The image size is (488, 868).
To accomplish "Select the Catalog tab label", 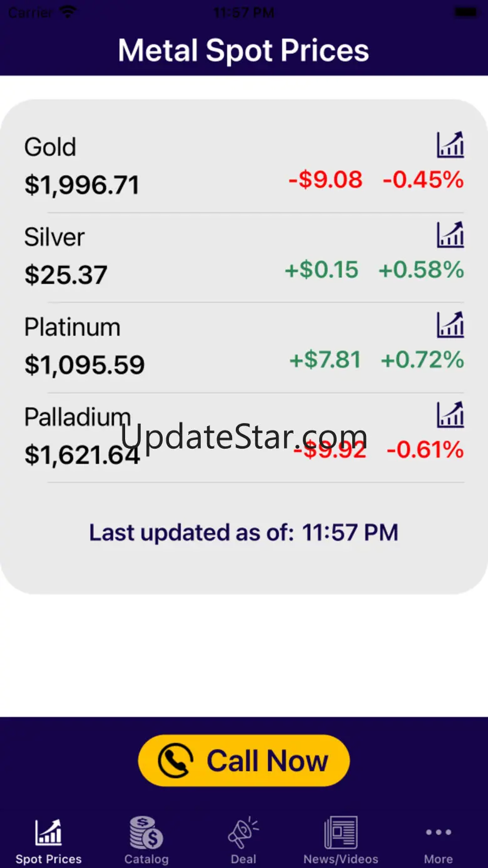I will click(x=146, y=859).
